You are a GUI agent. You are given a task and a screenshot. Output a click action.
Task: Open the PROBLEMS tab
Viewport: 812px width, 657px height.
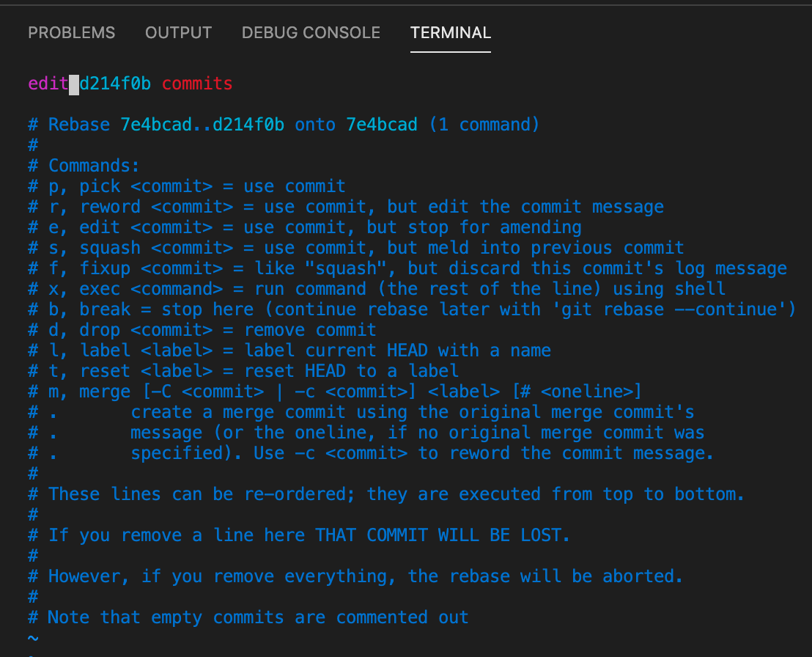[71, 32]
